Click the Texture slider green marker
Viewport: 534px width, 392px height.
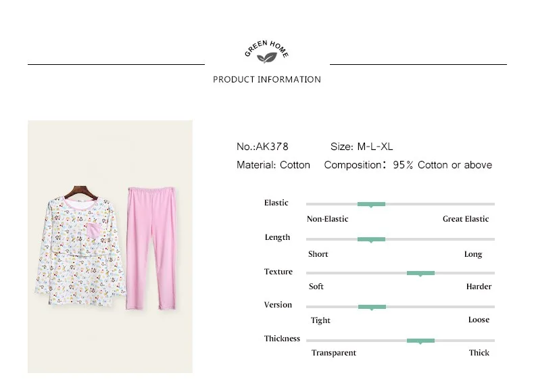coord(420,273)
